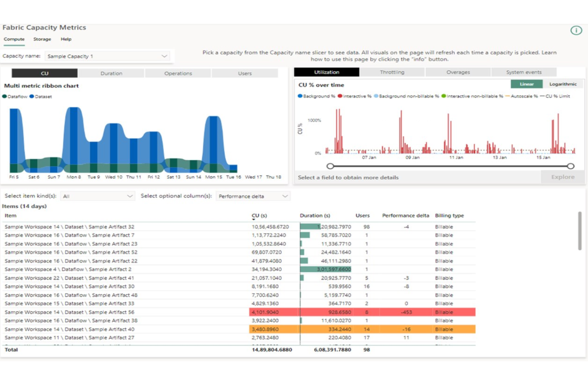588x392 pixels.
Task: Switch to the Storage page
Action: click(x=42, y=39)
